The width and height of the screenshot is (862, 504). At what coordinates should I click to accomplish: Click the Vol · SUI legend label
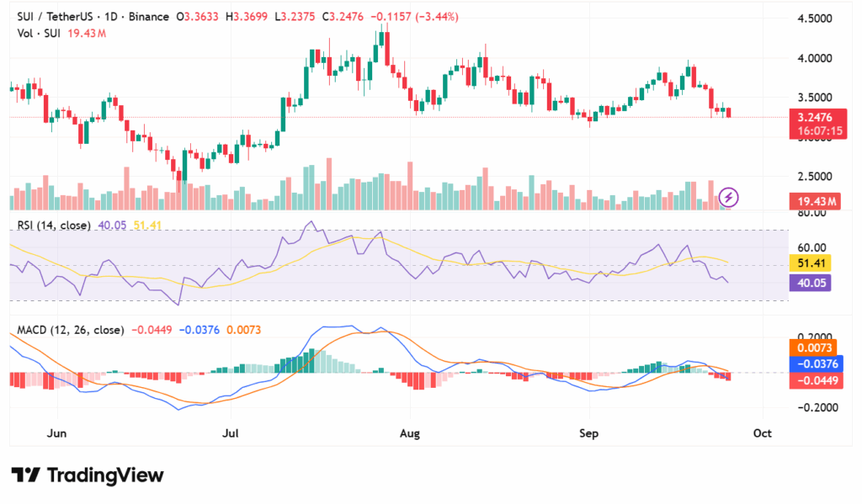click(39, 33)
